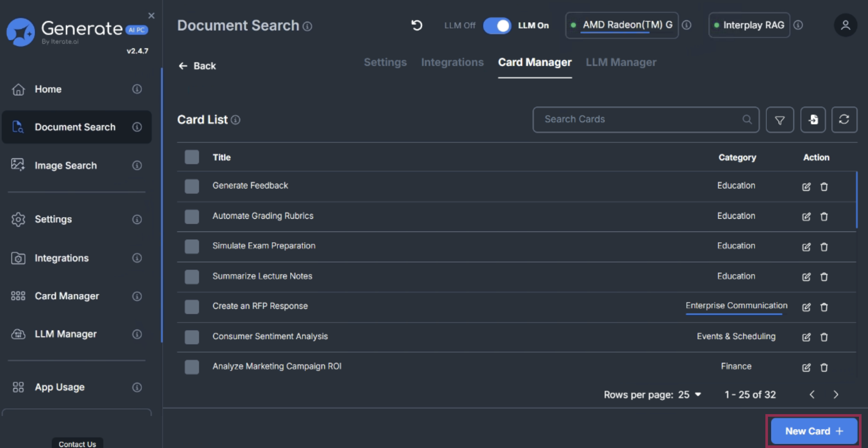868x448 pixels.
Task: Click the reset history icon near LLM toggle
Action: [417, 25]
